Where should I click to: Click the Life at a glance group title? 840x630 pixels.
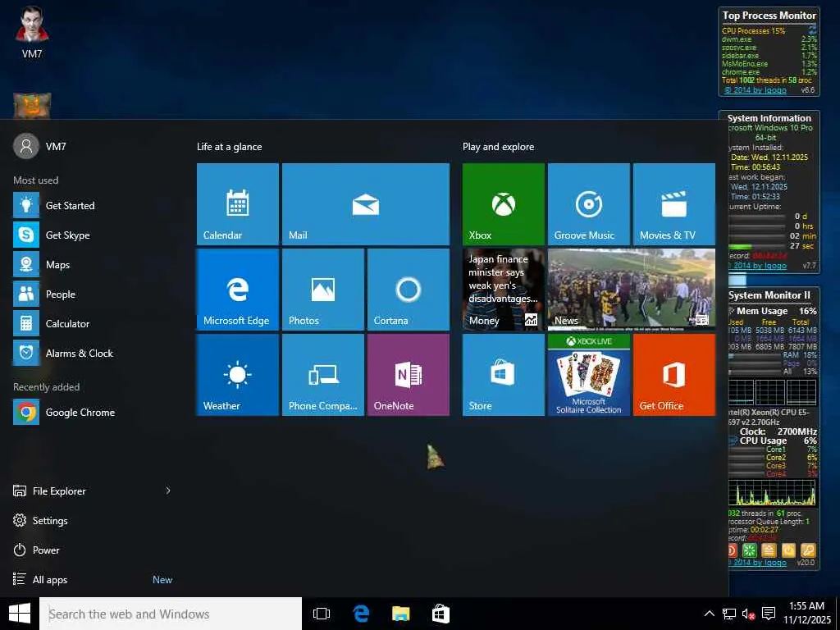230,147
